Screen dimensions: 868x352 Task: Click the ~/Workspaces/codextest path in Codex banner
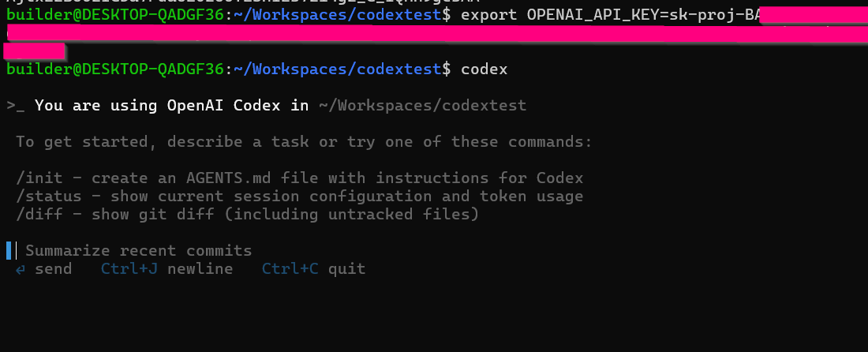click(422, 106)
